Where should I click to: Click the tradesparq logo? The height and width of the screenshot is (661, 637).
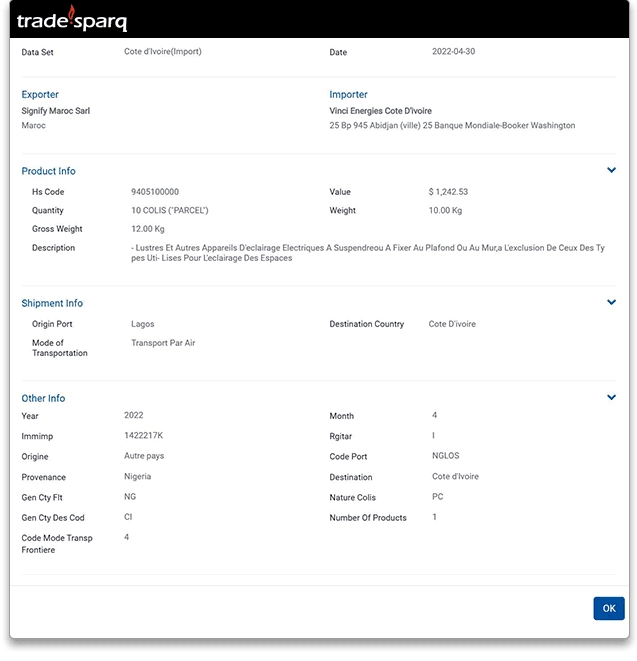(72, 19)
